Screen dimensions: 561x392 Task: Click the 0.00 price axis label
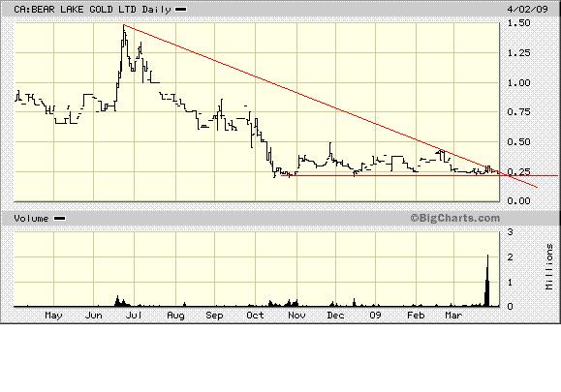pyautogui.click(x=518, y=200)
